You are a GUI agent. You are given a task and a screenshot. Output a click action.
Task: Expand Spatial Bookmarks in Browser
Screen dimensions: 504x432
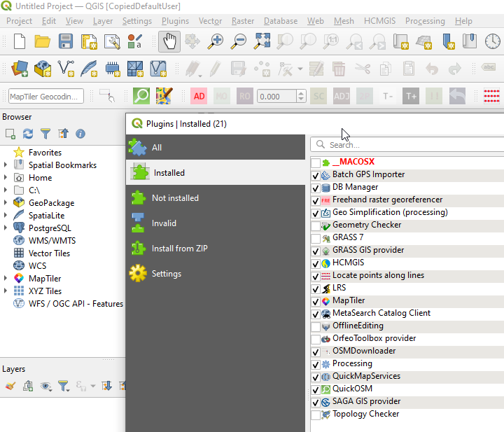pos(6,165)
